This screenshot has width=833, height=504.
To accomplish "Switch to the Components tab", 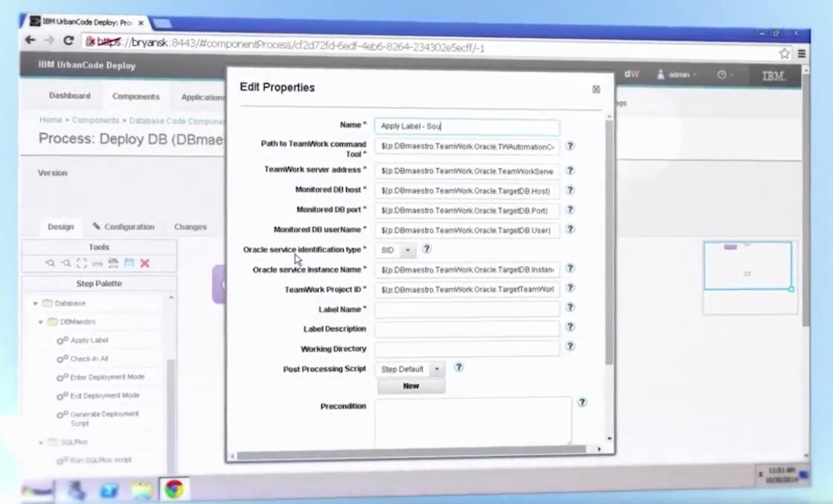I will [x=136, y=96].
